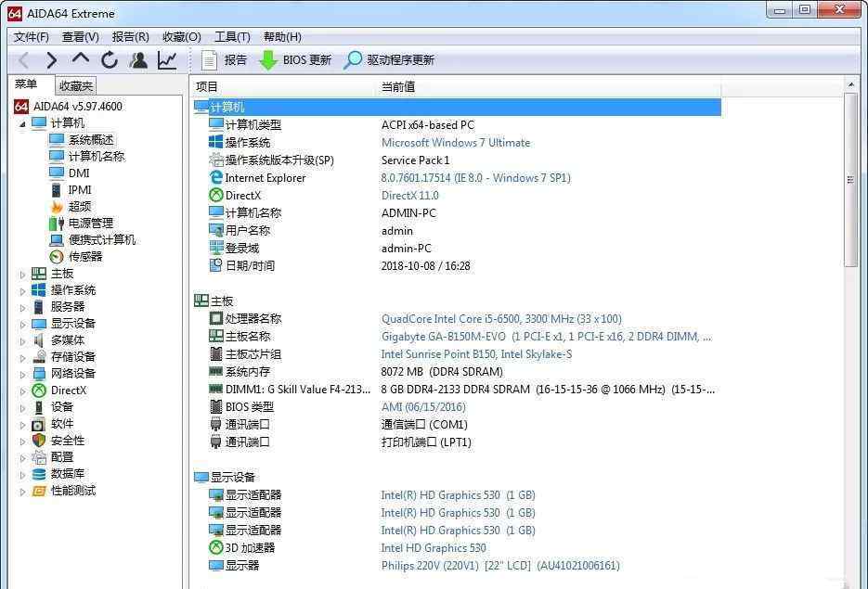Image resolution: width=868 pixels, height=589 pixels.
Task: Select the 便携式计算机 laptop icon
Action: pyautogui.click(x=57, y=240)
